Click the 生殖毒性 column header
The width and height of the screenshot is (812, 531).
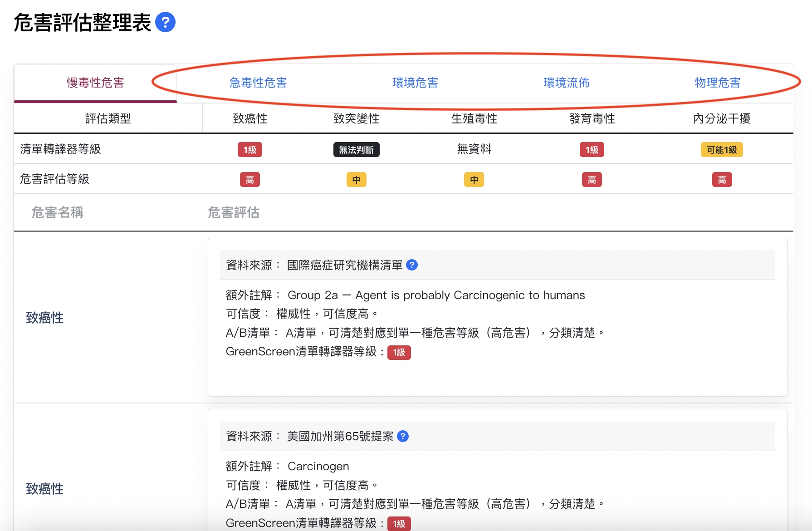coord(474,118)
